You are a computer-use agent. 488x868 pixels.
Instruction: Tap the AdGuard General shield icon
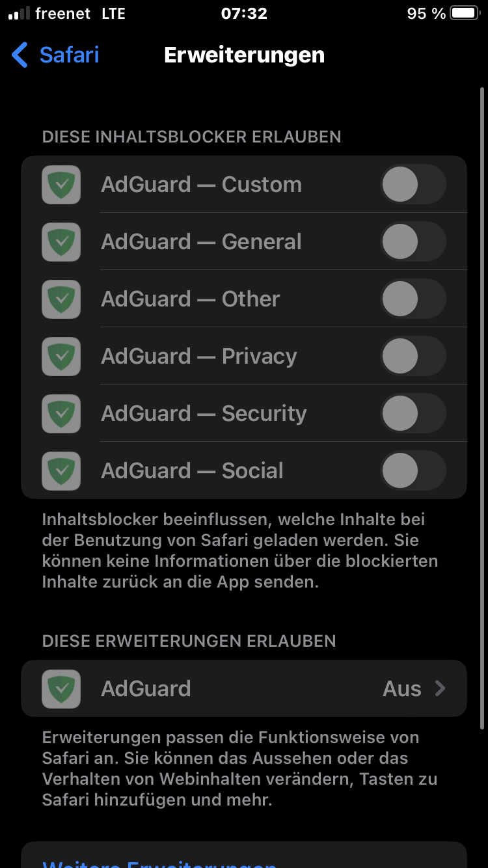click(x=61, y=242)
